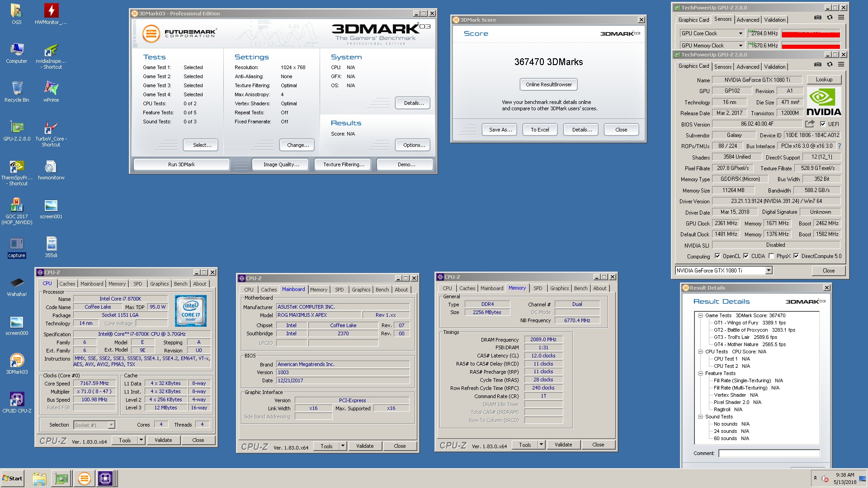Open the Tools dropdown arrow in CPU-Z Mainboard window
This screenshot has width=868, height=488.
pyautogui.click(x=343, y=446)
